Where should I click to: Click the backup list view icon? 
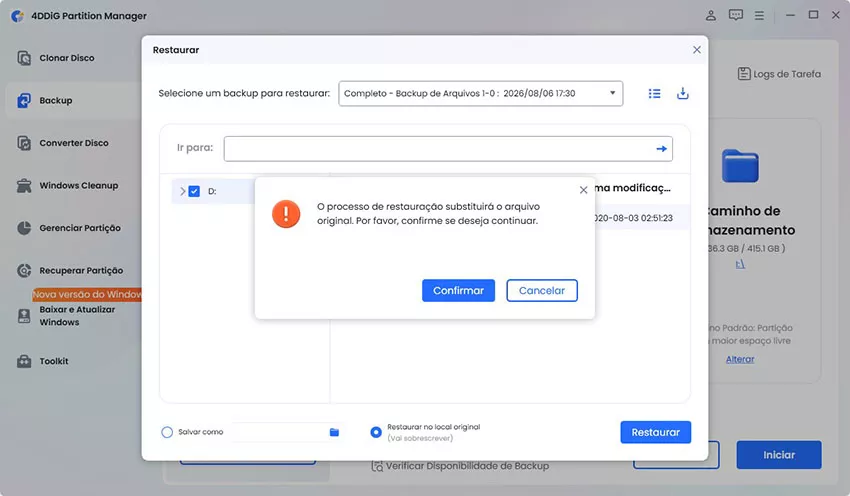tap(654, 94)
